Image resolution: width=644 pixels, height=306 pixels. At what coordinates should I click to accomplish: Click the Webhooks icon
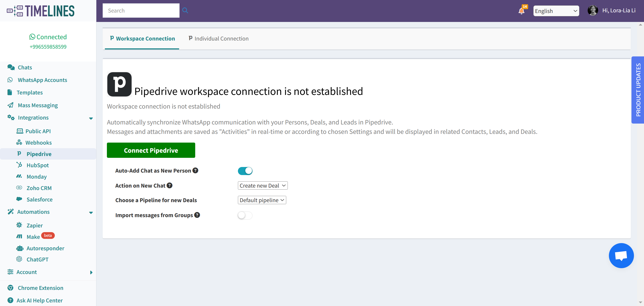pos(19,142)
